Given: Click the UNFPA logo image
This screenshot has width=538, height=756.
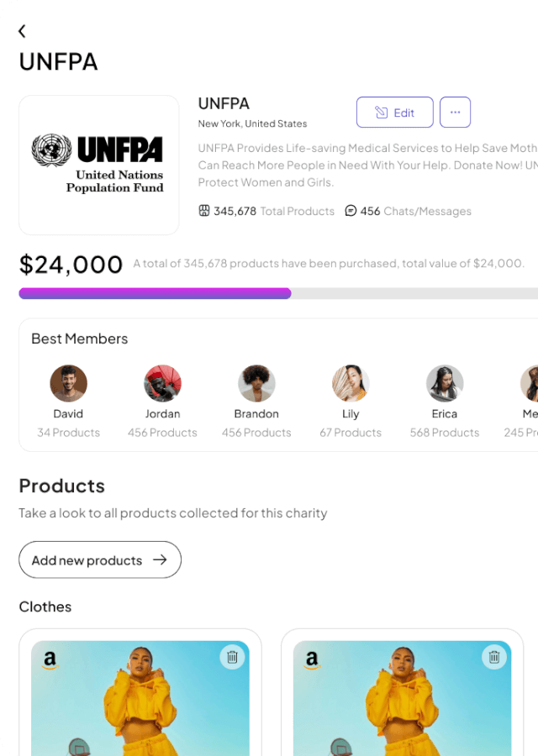Looking at the screenshot, I should [99, 165].
